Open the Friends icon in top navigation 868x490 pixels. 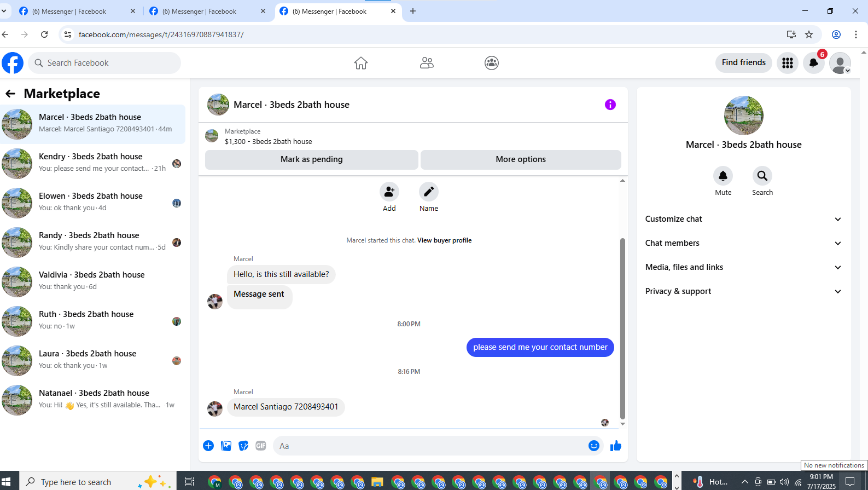pyautogui.click(x=427, y=63)
